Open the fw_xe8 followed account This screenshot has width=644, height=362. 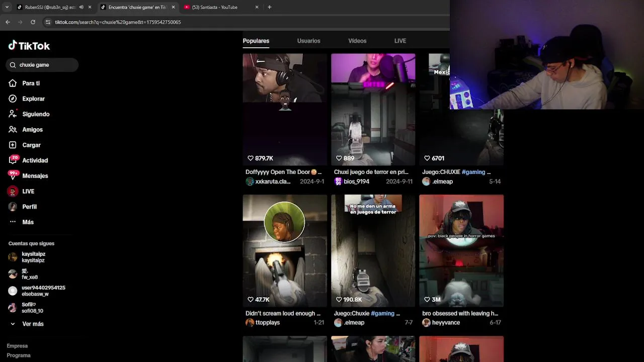tap(24, 274)
